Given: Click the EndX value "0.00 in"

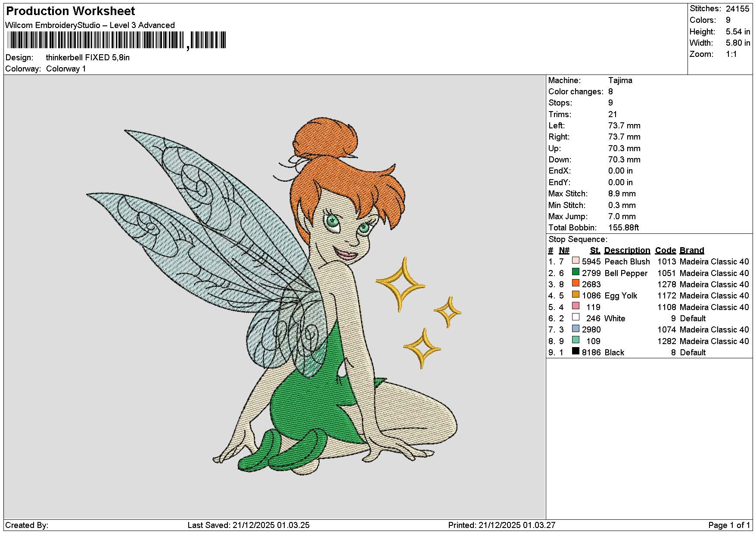Looking at the screenshot, I should pos(620,171).
